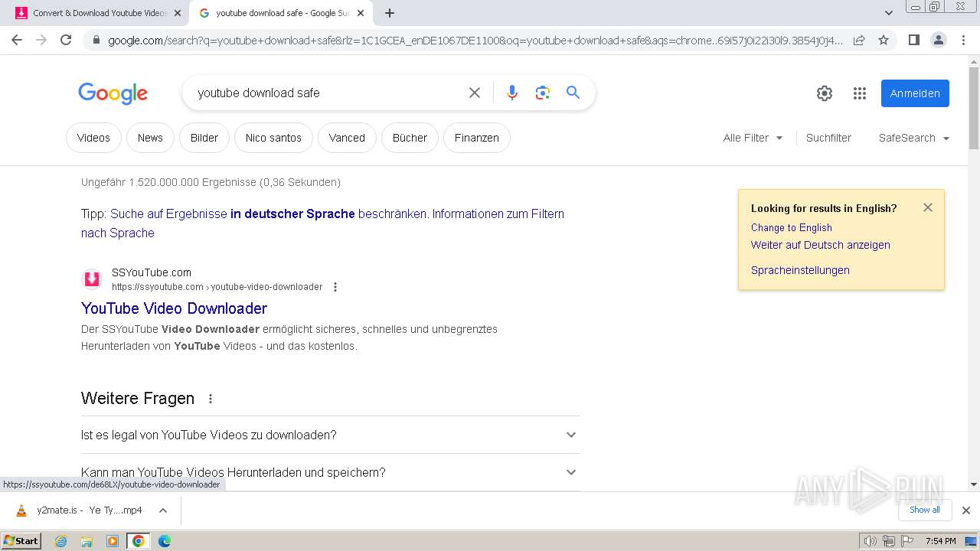Open Informationen zum Filtern nach Sprache
This screenshot has width=980, height=551.
322,223
